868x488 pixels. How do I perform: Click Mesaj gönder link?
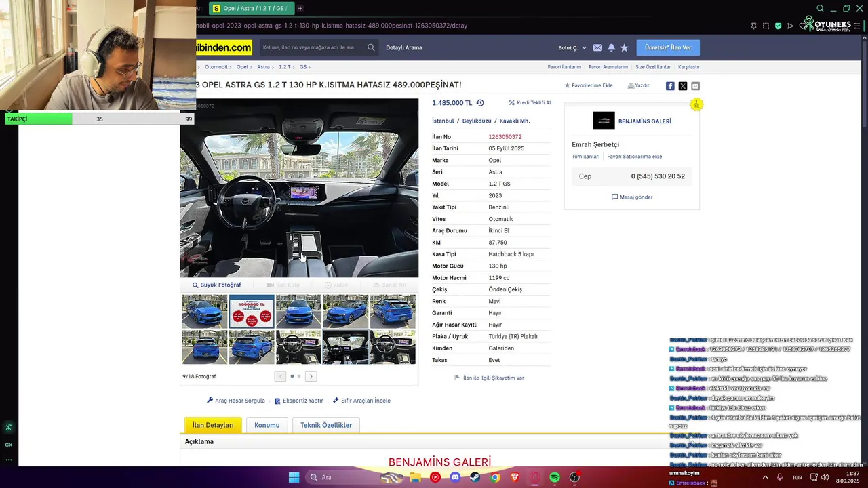632,197
